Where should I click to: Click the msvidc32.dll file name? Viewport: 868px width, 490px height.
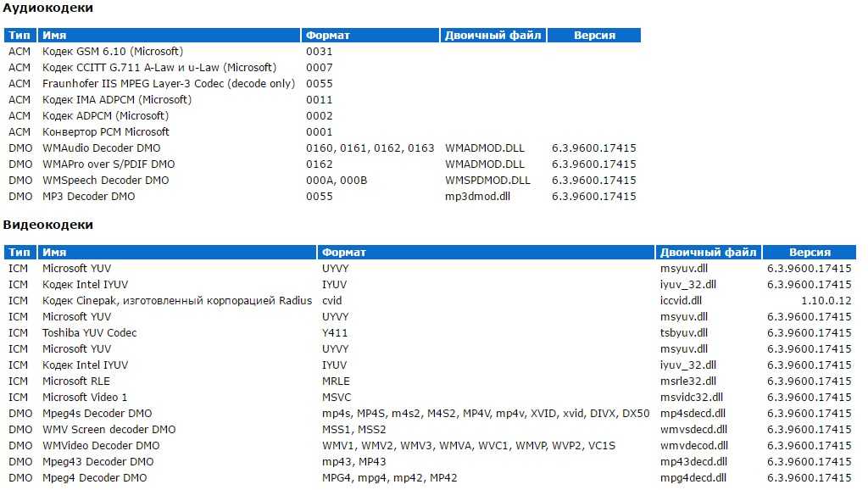pos(691,398)
